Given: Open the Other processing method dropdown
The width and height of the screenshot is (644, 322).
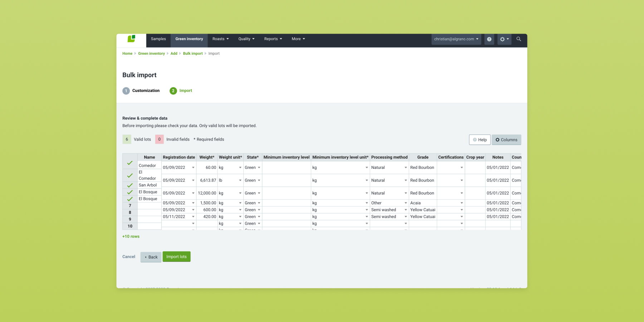Looking at the screenshot, I should click(x=406, y=203).
